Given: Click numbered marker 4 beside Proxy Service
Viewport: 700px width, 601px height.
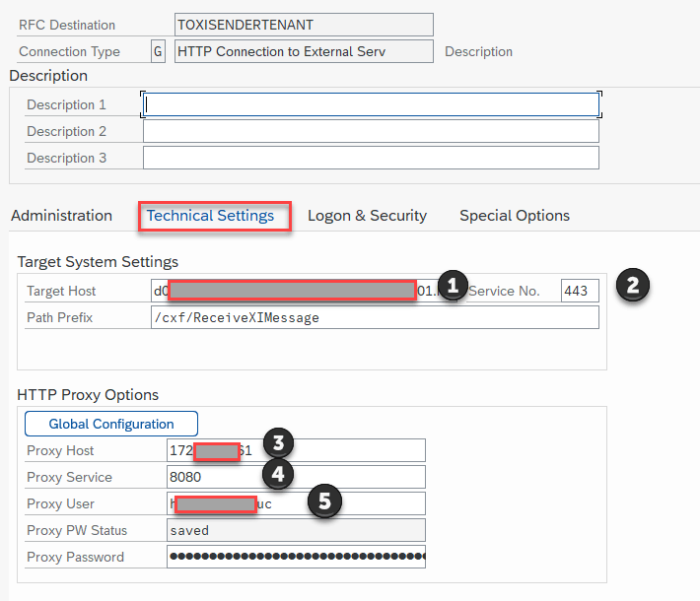Looking at the screenshot, I should (x=279, y=474).
